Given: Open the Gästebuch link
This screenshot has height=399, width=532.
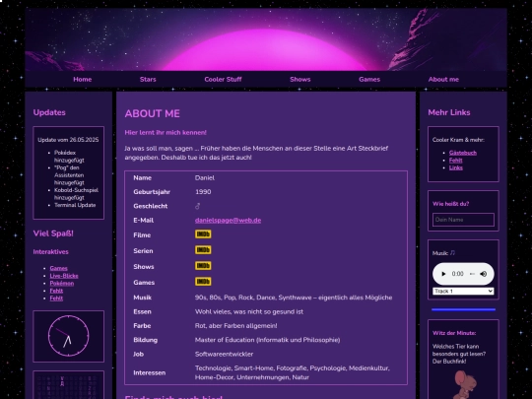Looking at the screenshot, I should click(463, 153).
